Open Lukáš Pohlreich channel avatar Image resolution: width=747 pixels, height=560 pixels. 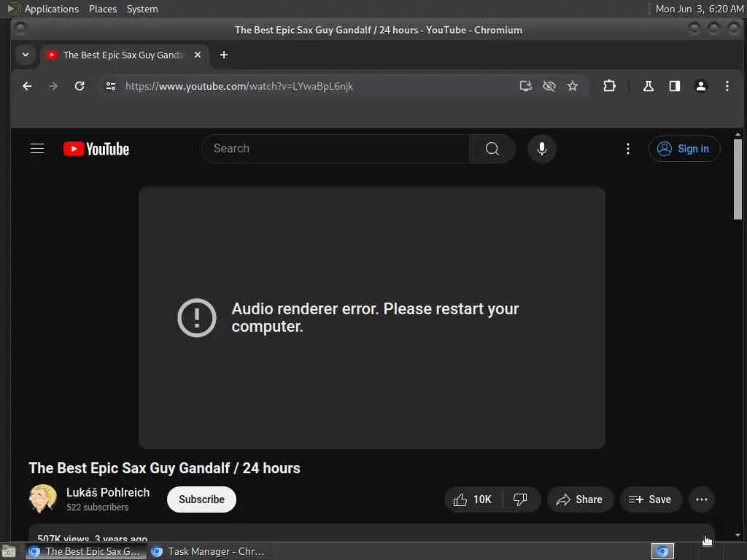click(x=43, y=499)
